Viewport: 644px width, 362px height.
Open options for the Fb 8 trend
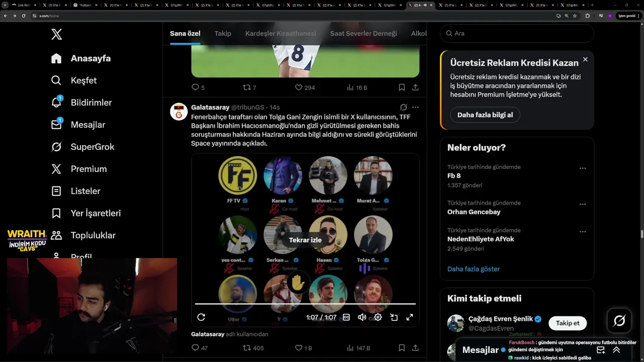click(583, 168)
